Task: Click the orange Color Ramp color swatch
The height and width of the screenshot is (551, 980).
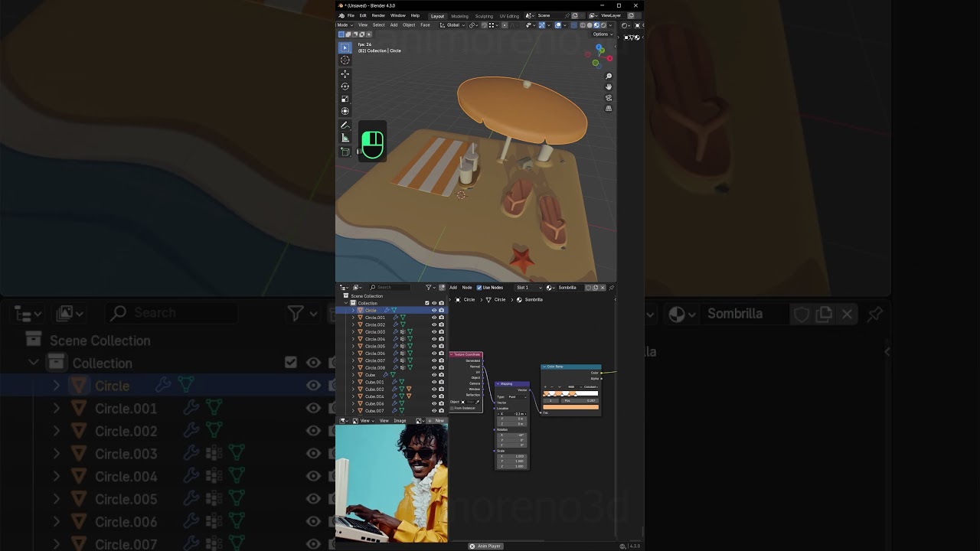Action: pos(570,407)
